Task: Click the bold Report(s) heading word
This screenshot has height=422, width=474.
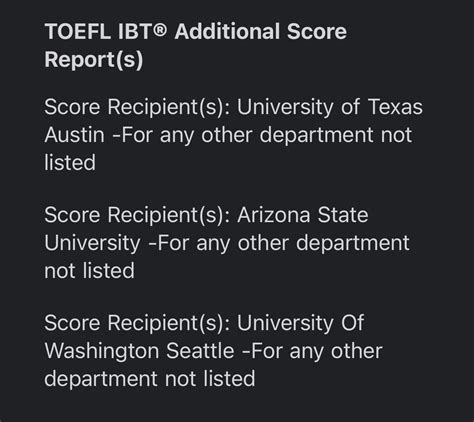Action: click(94, 60)
